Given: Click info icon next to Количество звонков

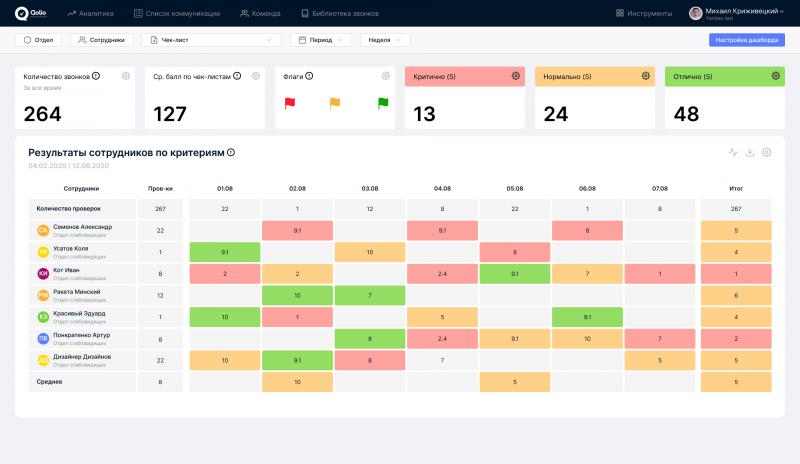Looking at the screenshot, I should tap(96, 76).
